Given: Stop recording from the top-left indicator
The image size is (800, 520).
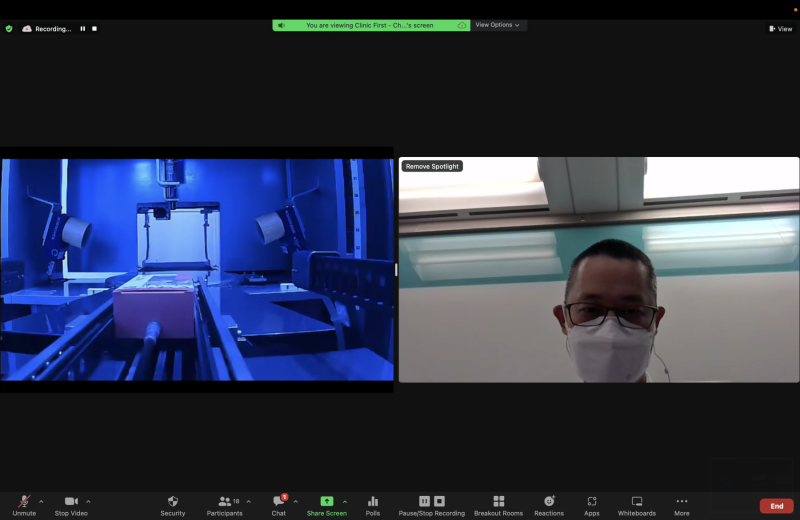Looking at the screenshot, I should [94, 29].
